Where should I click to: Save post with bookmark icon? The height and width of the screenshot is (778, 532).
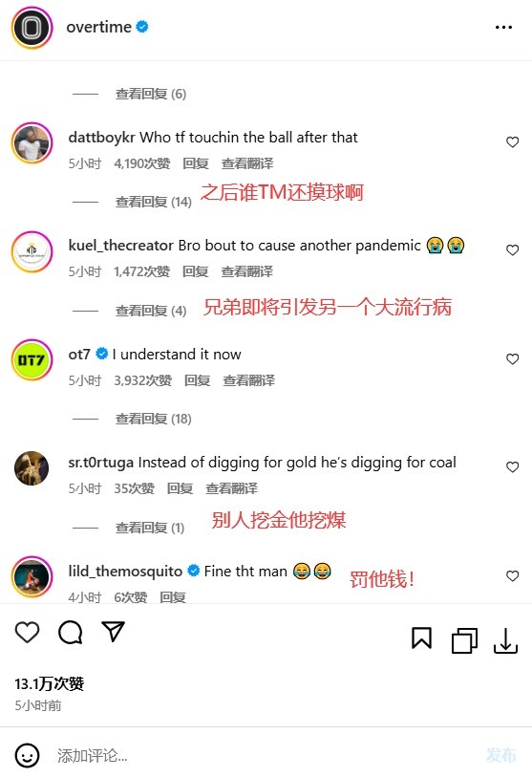[x=421, y=638]
